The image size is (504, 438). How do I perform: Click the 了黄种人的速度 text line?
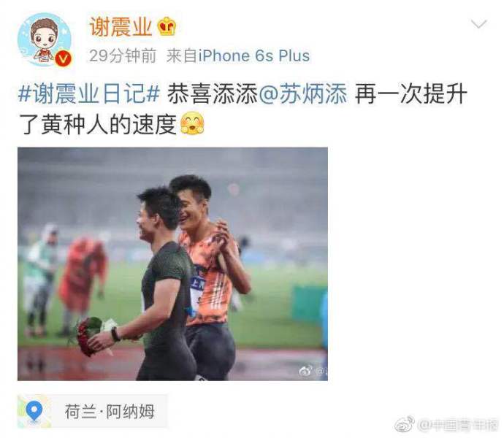98,124
